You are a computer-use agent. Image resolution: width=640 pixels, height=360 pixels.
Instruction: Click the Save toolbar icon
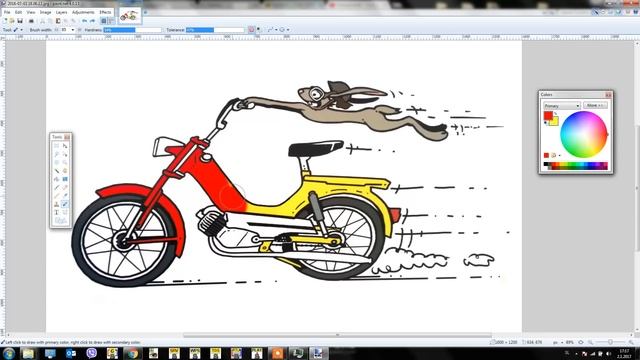(20, 21)
